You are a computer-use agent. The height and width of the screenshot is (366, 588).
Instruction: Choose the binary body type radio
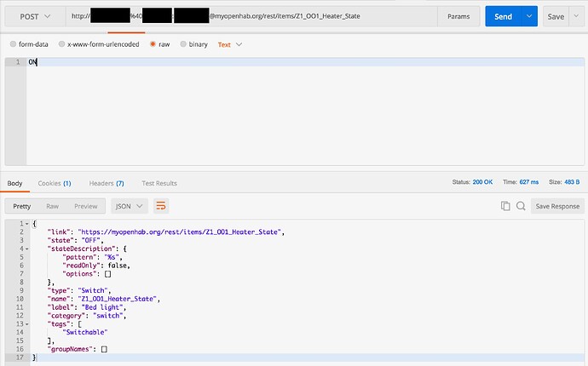[183, 44]
